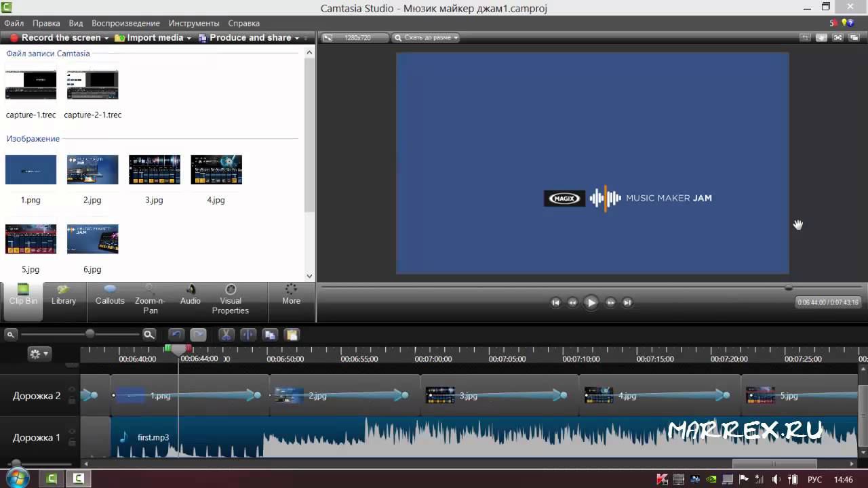Viewport: 868px width, 488px height.
Task: Select capture-2-1.trec thumbnail
Action: point(92,85)
